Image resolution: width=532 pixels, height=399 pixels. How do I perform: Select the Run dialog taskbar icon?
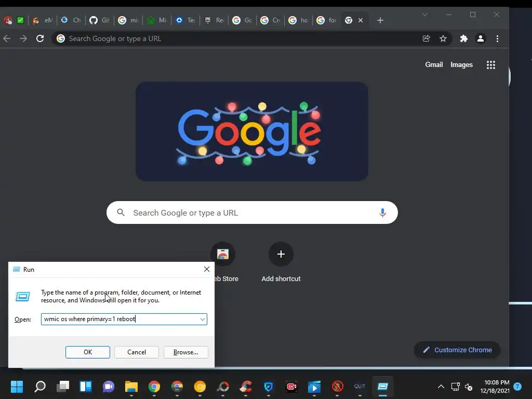coord(383,387)
